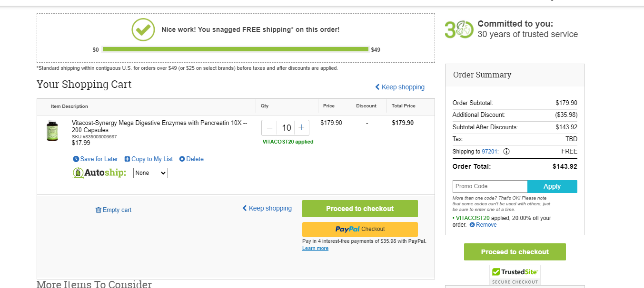The image size is (644, 288).
Task: Click Keep shopping link near the cart title
Action: [x=400, y=87]
